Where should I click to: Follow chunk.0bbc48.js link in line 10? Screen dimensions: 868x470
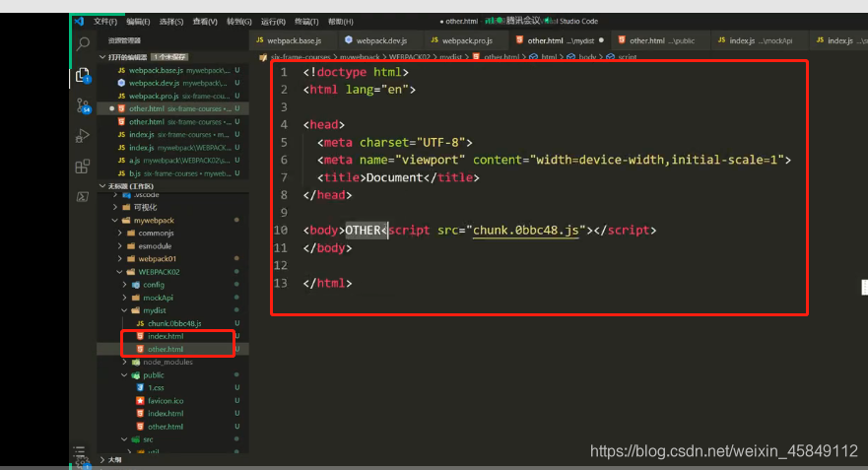[x=525, y=231]
